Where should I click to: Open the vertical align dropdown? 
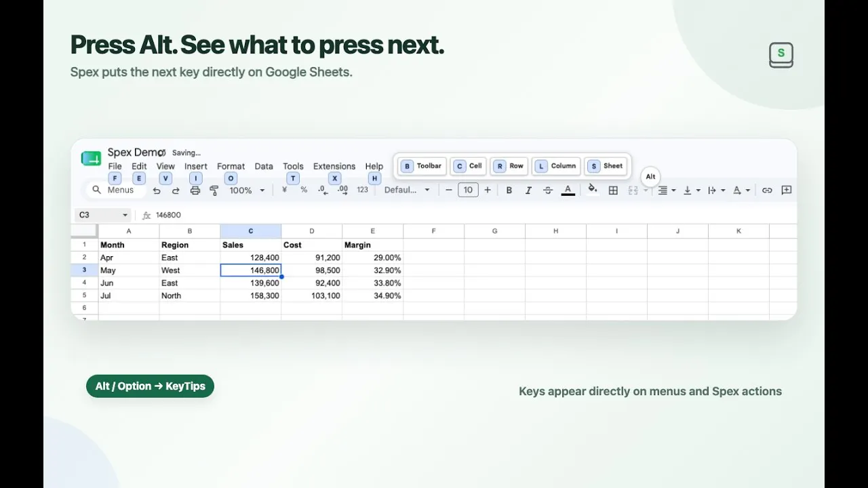(x=691, y=190)
